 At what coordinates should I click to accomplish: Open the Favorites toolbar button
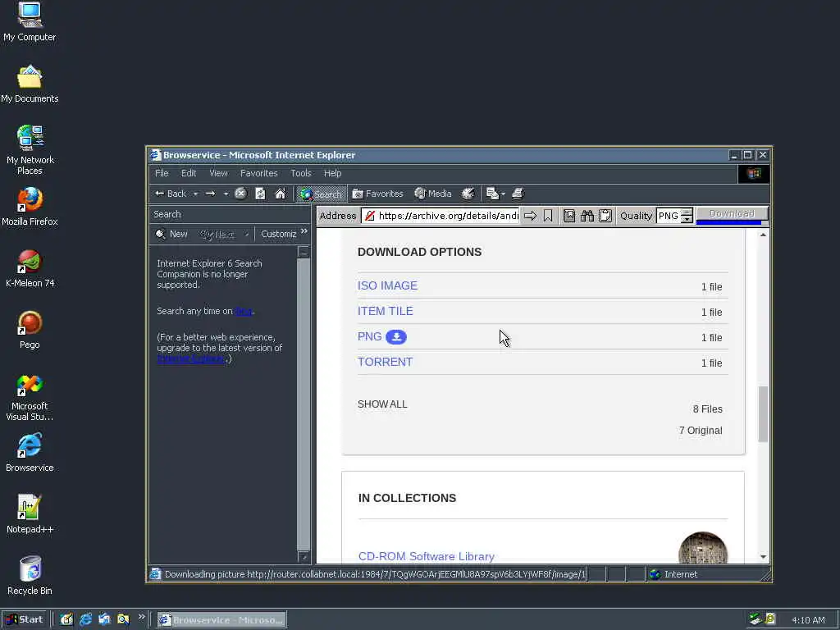click(x=377, y=194)
